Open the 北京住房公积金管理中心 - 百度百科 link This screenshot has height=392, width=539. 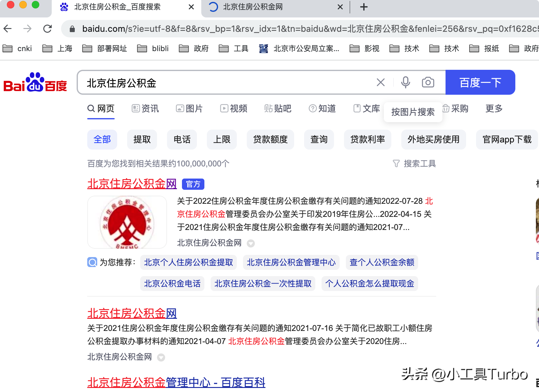pos(176,382)
